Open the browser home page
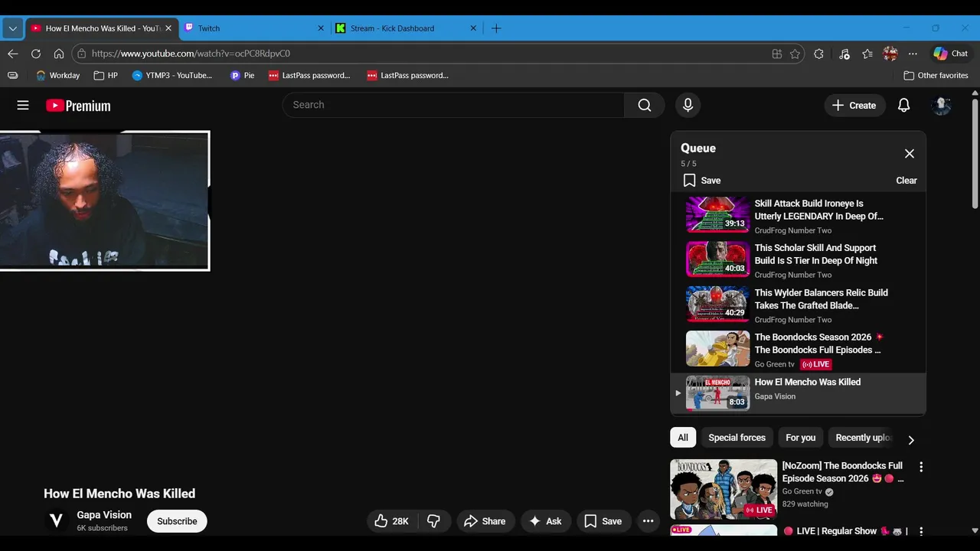Image resolution: width=980 pixels, height=551 pixels. point(59,54)
